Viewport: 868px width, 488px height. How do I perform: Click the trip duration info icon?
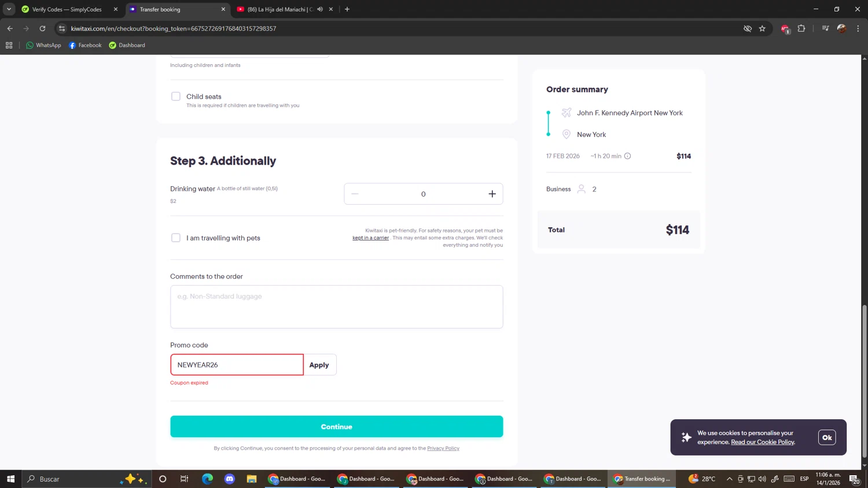coord(627,156)
